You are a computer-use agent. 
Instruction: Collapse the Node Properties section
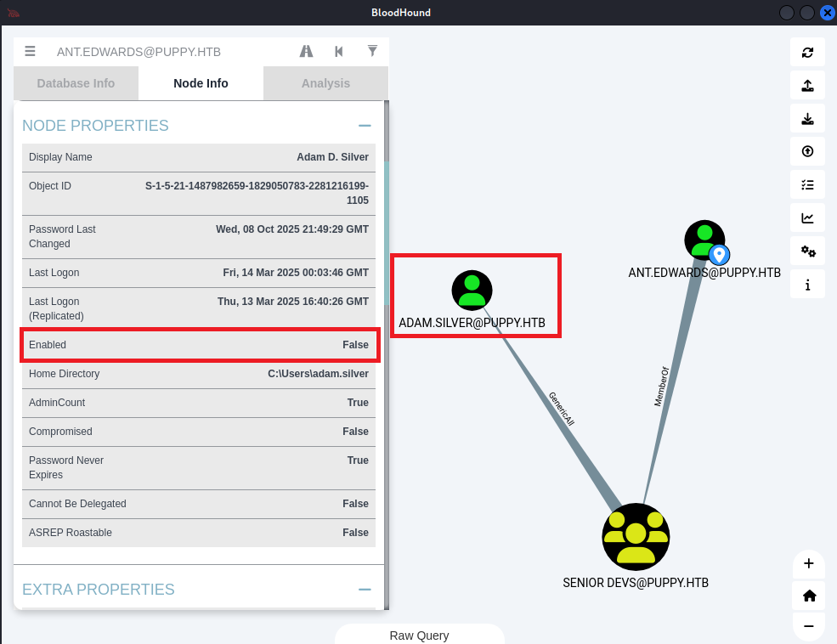(x=365, y=126)
